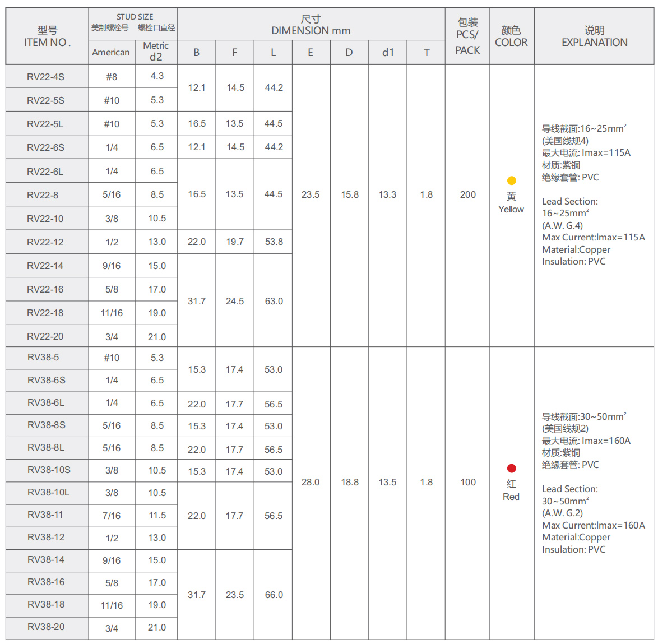Click metric value 4.3
Image resolution: width=658 pixels, height=644 pixels.
pos(157,76)
